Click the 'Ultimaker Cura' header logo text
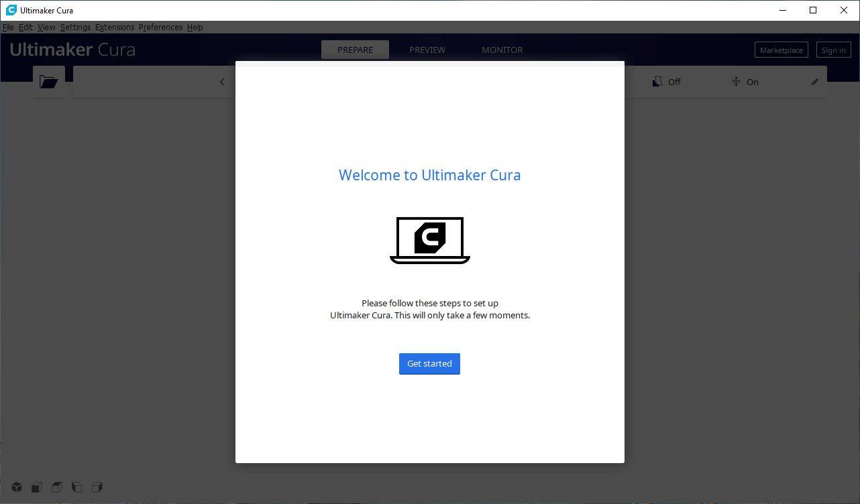 tap(72, 50)
